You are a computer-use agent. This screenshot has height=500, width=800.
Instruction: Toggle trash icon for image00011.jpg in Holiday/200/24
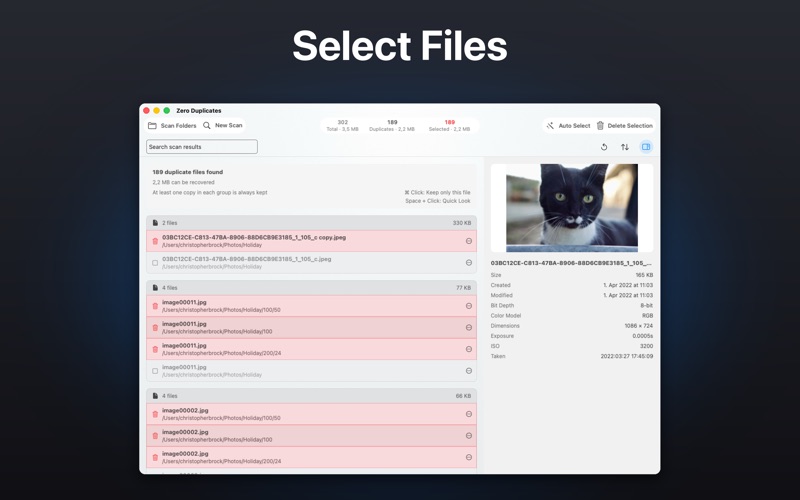(x=155, y=349)
